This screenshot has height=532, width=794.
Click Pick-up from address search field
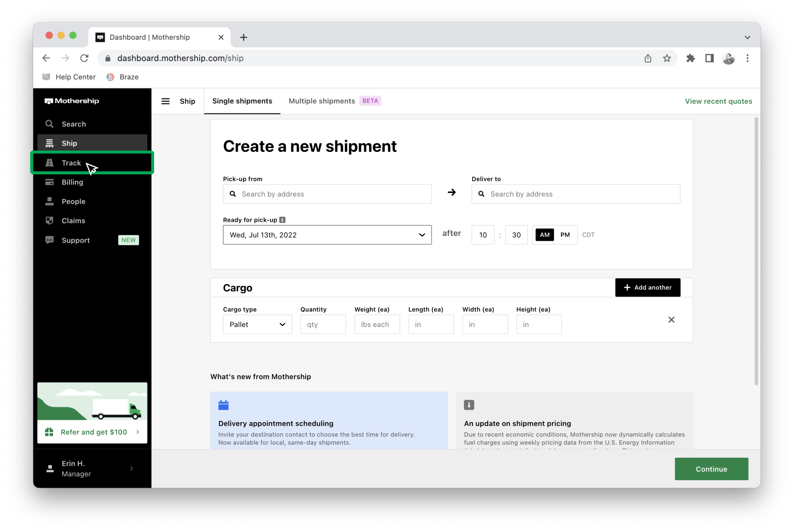pyautogui.click(x=327, y=194)
